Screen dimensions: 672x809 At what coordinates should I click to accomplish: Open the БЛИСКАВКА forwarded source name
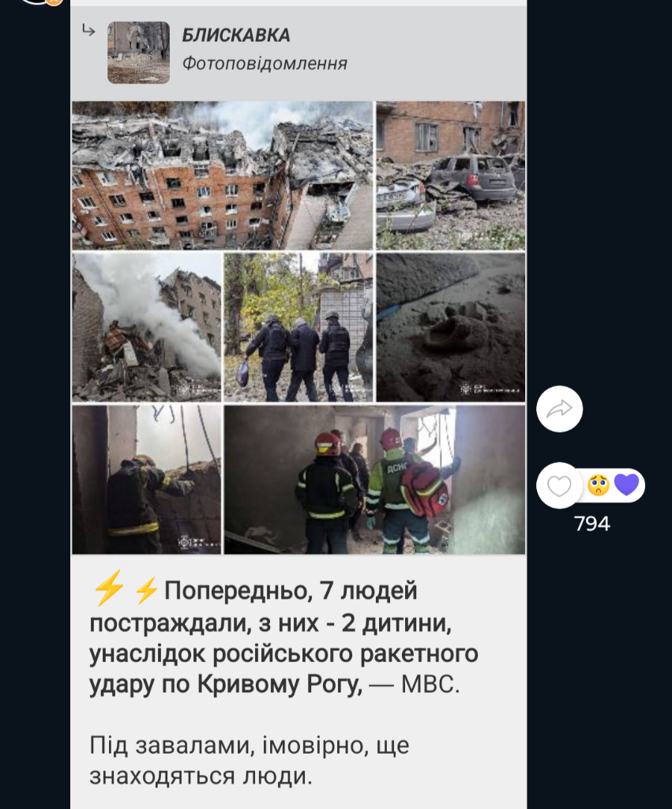pyautogui.click(x=236, y=35)
